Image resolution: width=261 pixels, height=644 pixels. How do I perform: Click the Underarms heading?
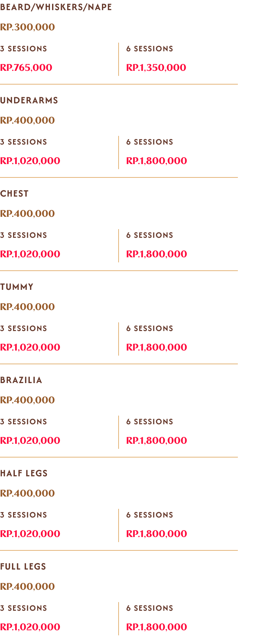(x=29, y=100)
